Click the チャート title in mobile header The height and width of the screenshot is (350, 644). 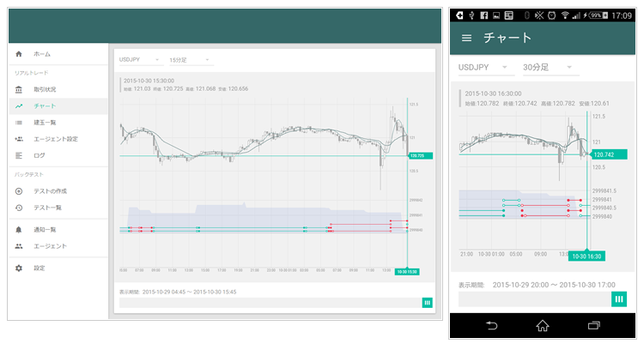coord(507,38)
